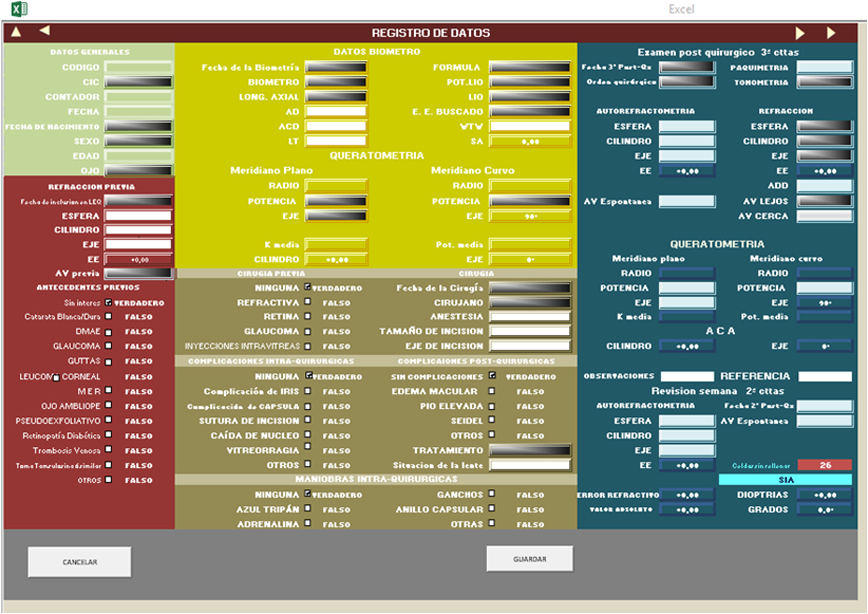Open the SEXO combo box
This screenshot has height=614, width=868.
tap(138, 141)
